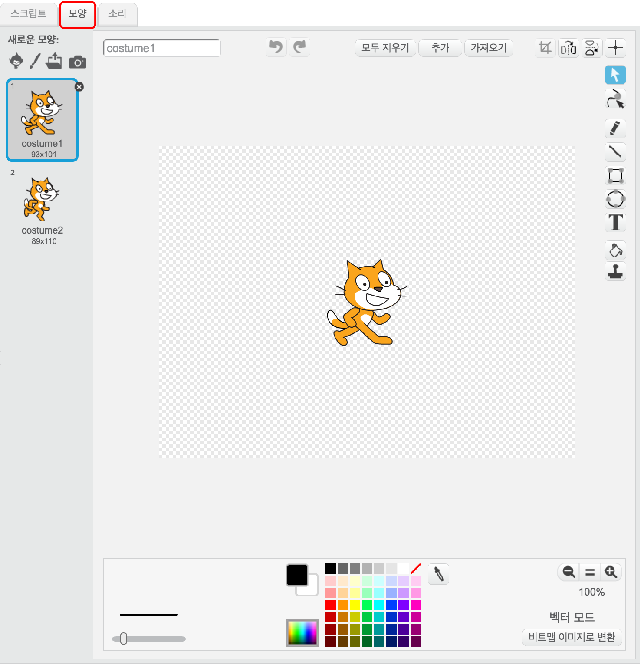This screenshot has width=644, height=665.
Task: Switch to the 스크립트 tab
Action: (x=29, y=13)
